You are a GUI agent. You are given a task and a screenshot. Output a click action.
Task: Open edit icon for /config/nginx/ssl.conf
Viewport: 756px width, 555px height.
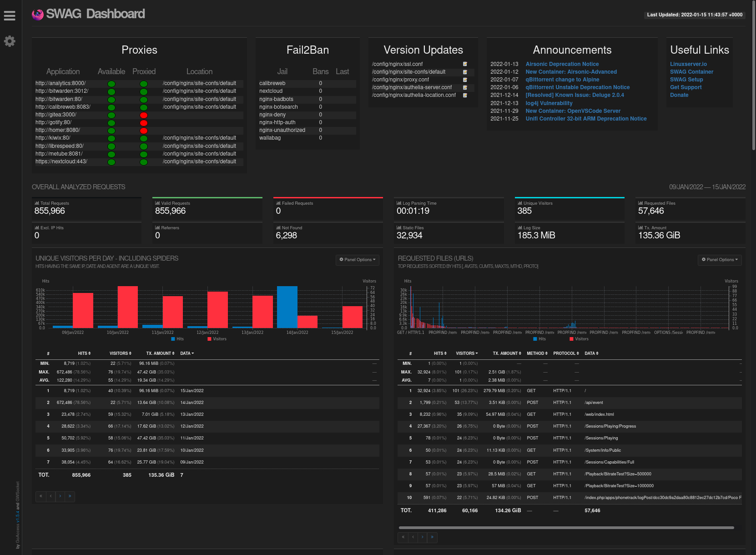[x=465, y=64]
